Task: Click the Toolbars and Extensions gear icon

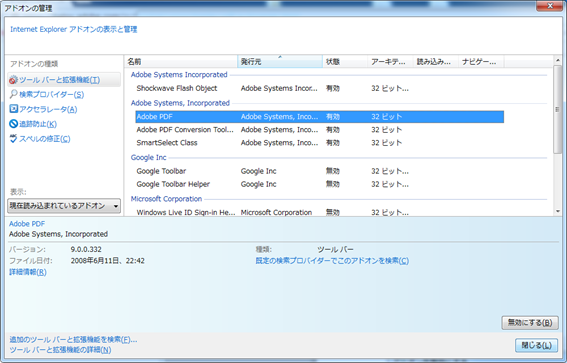Action: (x=13, y=80)
